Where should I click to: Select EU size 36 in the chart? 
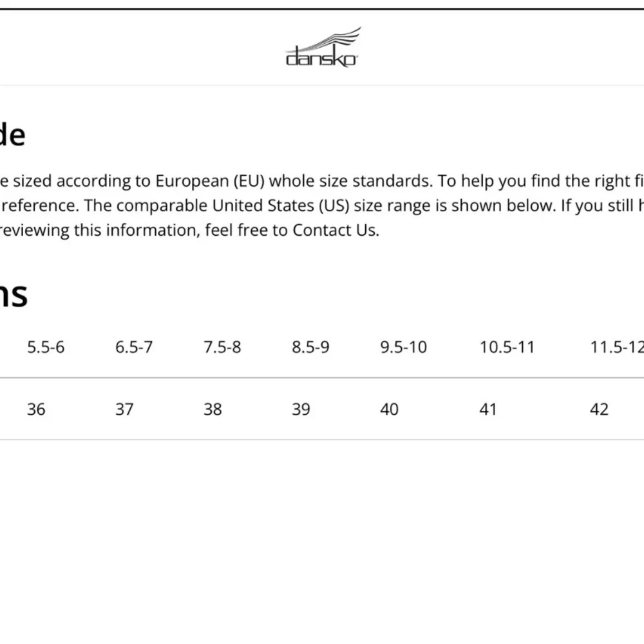coord(36,409)
